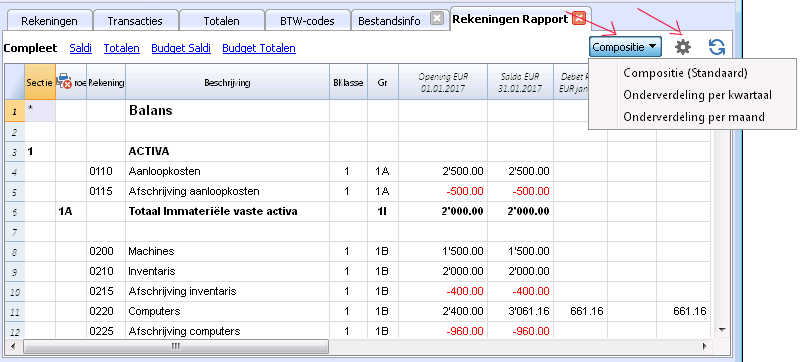The height and width of the screenshot is (362, 801).
Task: Choose Onderverdeling per kwartaal
Action: tap(697, 95)
